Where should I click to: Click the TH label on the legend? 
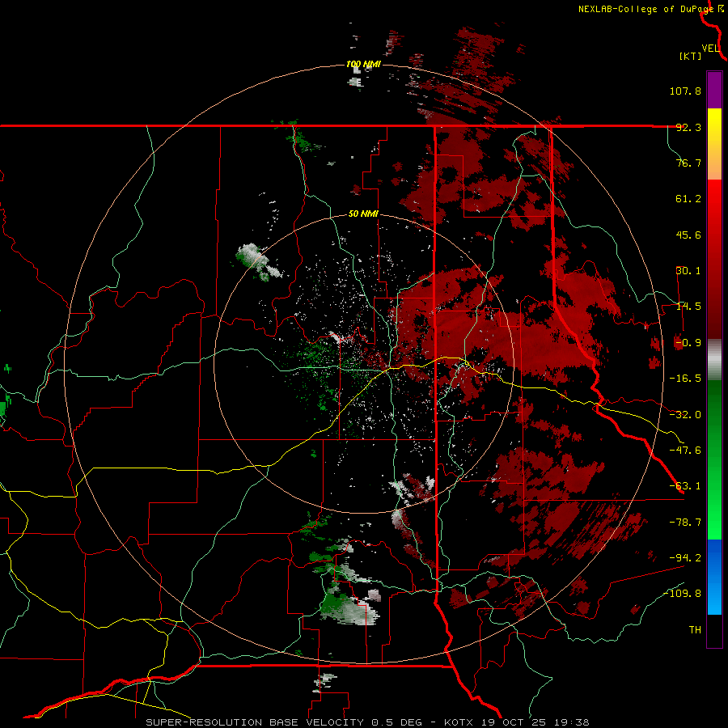(x=695, y=630)
